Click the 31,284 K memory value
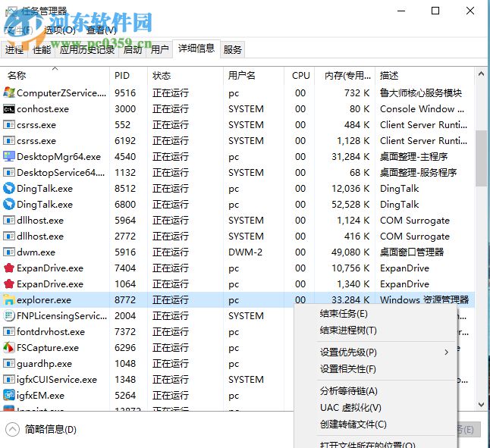 click(350, 156)
